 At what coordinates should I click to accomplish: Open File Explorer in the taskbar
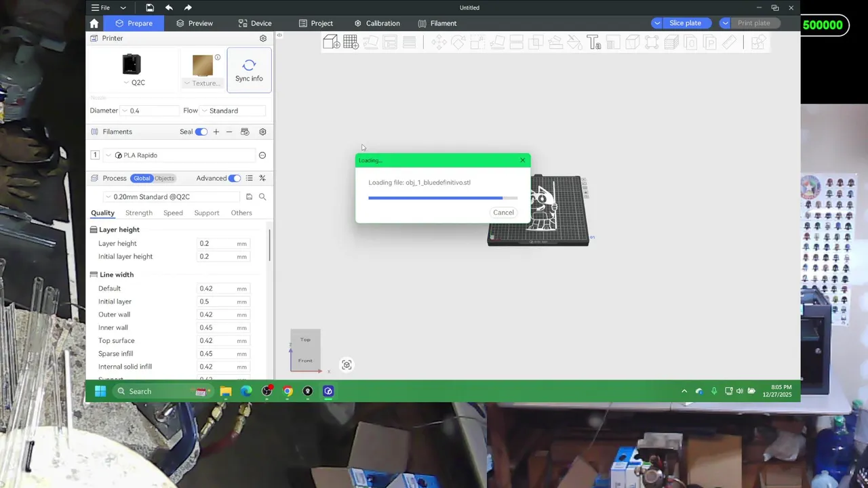tap(226, 391)
